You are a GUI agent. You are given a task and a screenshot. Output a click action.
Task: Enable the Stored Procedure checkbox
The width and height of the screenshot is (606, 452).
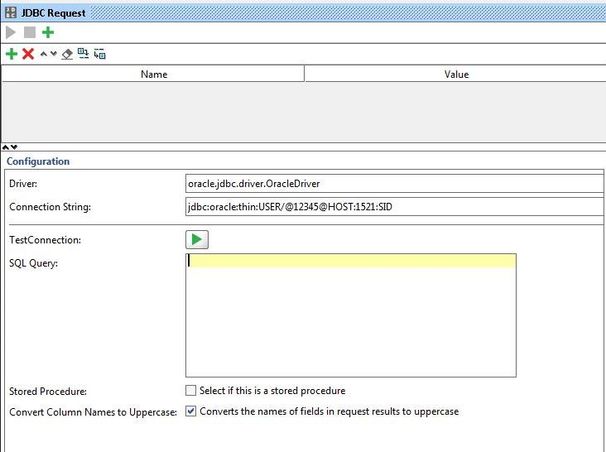(x=191, y=390)
